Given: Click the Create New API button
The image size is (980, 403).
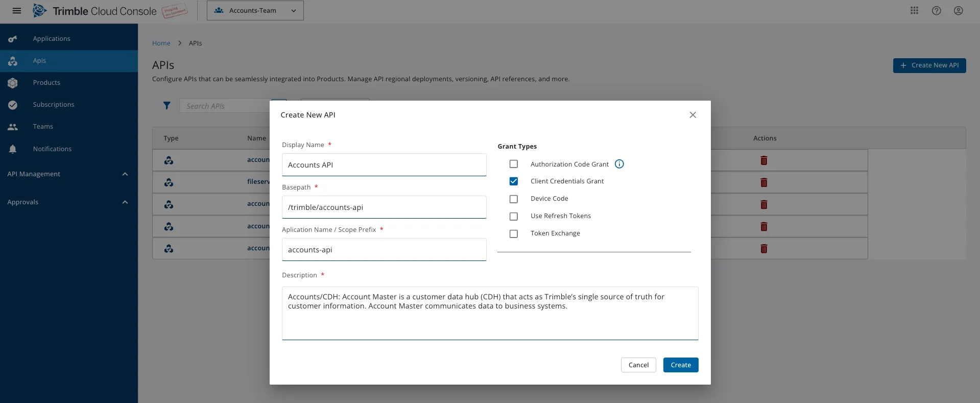Looking at the screenshot, I should click(929, 65).
